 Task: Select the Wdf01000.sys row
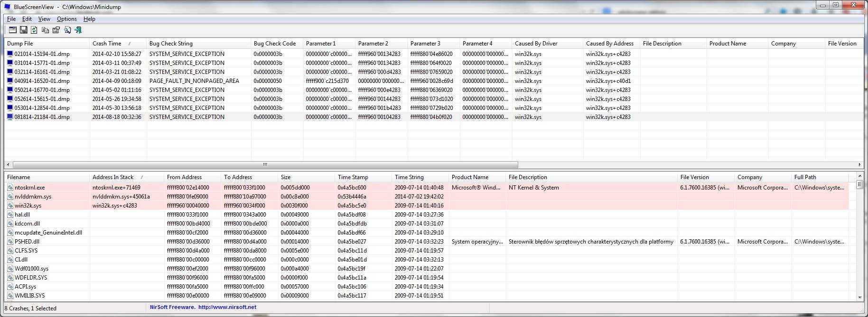pyautogui.click(x=427, y=269)
